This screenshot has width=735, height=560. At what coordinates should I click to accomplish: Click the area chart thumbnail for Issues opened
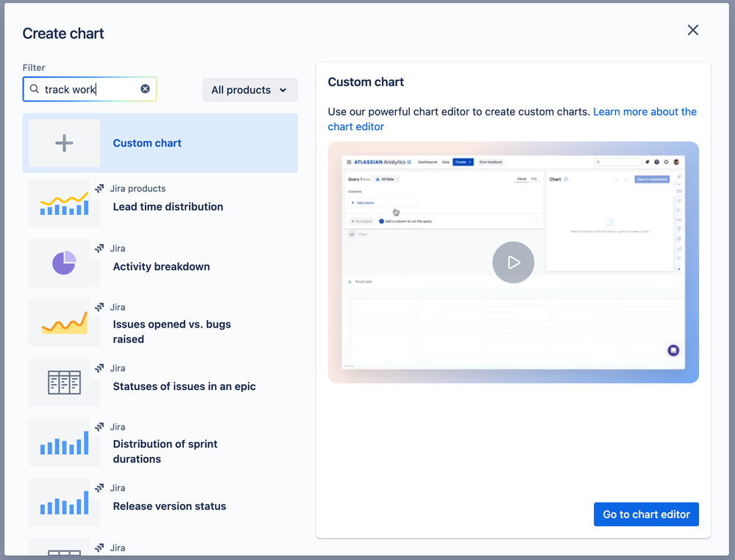(64, 322)
